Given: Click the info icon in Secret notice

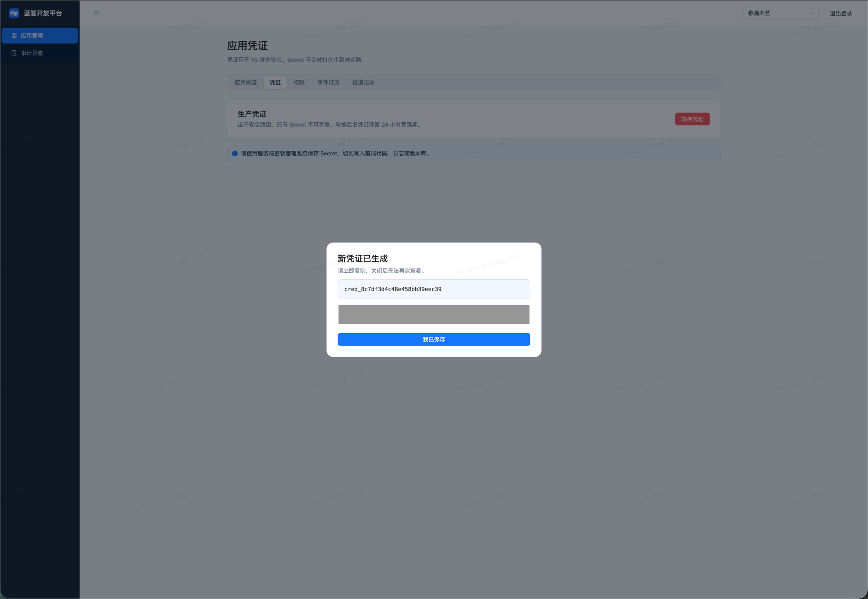Looking at the screenshot, I should [235, 154].
